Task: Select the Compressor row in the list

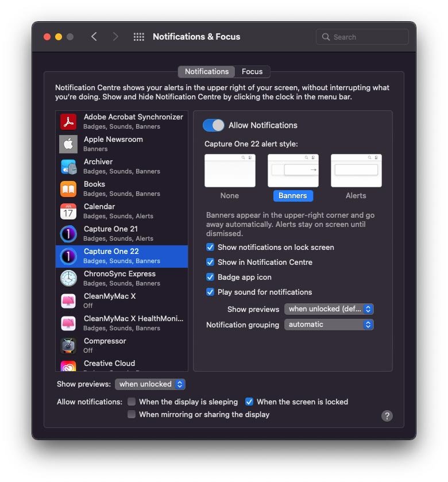Action: (x=122, y=346)
